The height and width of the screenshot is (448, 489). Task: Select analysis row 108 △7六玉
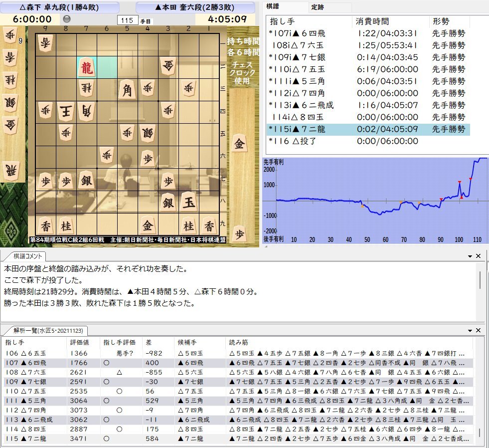239,373
